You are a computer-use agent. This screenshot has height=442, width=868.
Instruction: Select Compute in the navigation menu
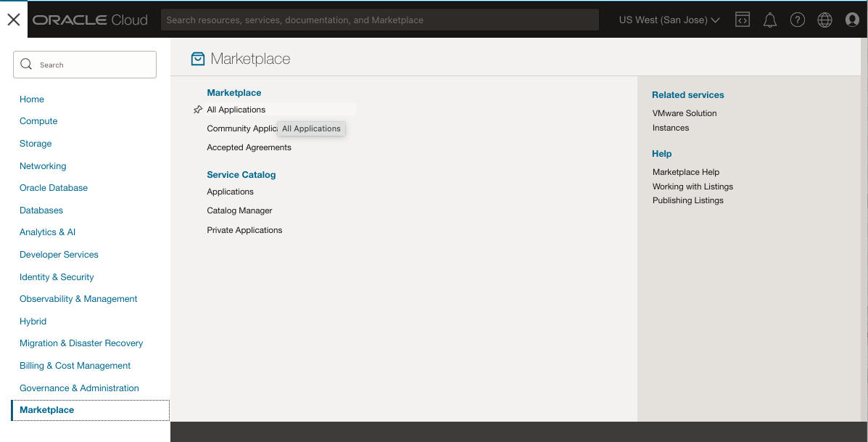[x=38, y=121]
